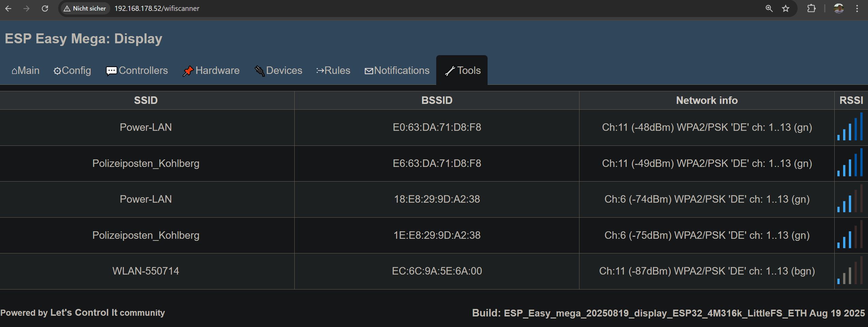Click the signal bars for WLAN-550714
This screenshot has height=327, width=868.
click(x=850, y=271)
